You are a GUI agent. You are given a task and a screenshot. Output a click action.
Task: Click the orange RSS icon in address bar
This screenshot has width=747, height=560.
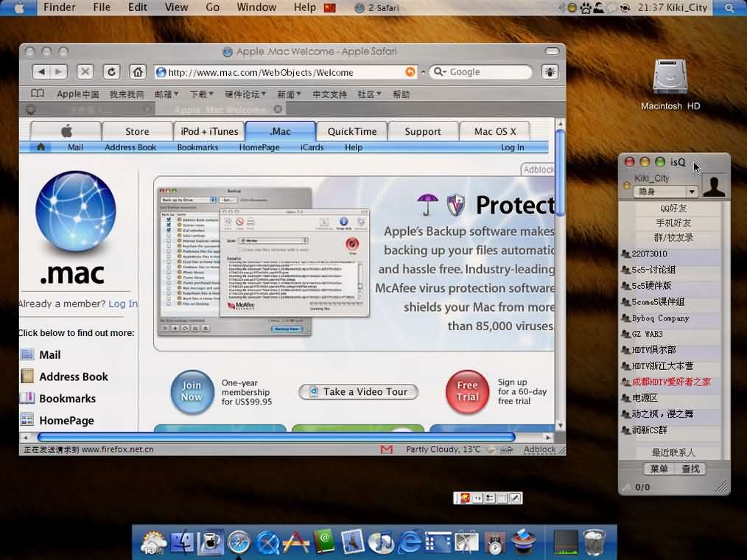[410, 72]
